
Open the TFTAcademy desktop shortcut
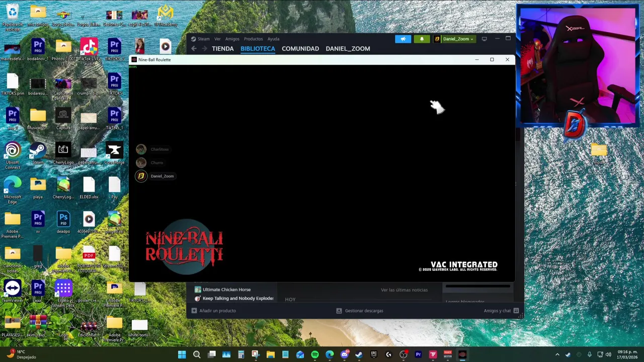coord(166,16)
